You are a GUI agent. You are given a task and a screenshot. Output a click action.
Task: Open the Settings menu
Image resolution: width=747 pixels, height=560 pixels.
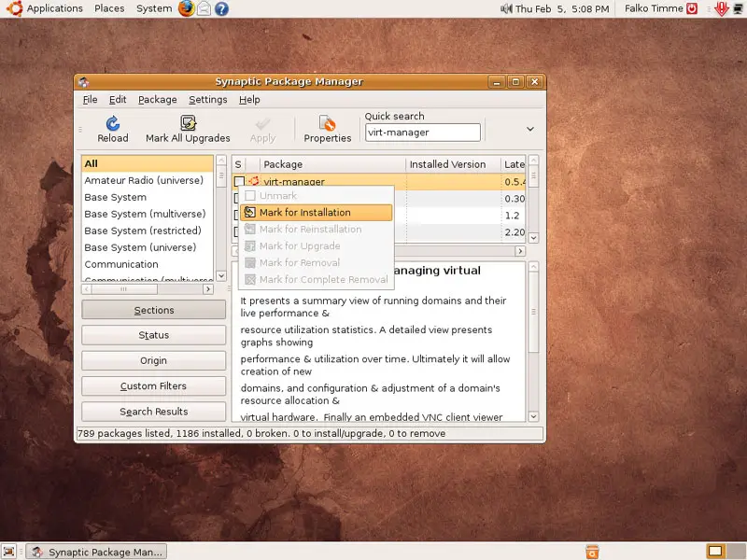click(x=207, y=100)
